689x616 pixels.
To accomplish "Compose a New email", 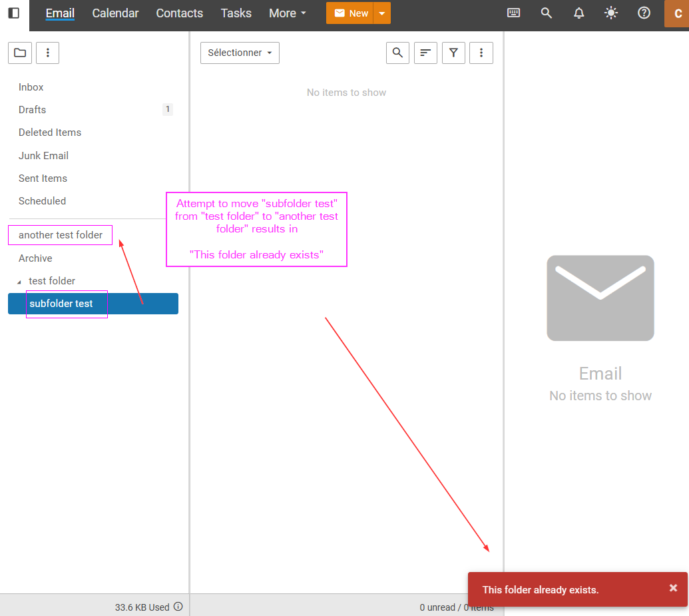I will (350, 13).
